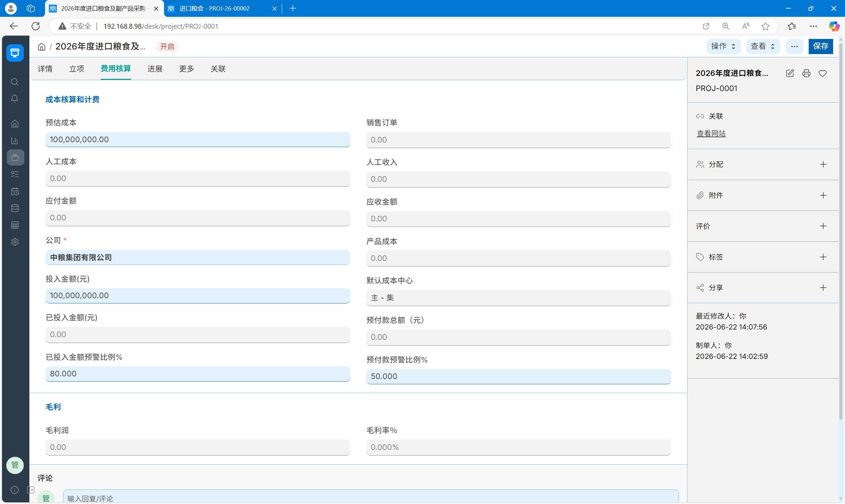The height and width of the screenshot is (504, 845).
Task: Open sidebar table grid icon
Action: coord(15,225)
